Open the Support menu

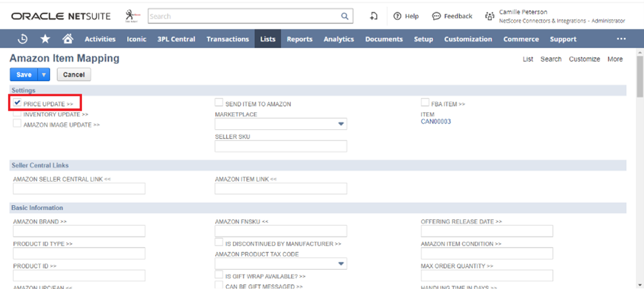[x=563, y=39]
